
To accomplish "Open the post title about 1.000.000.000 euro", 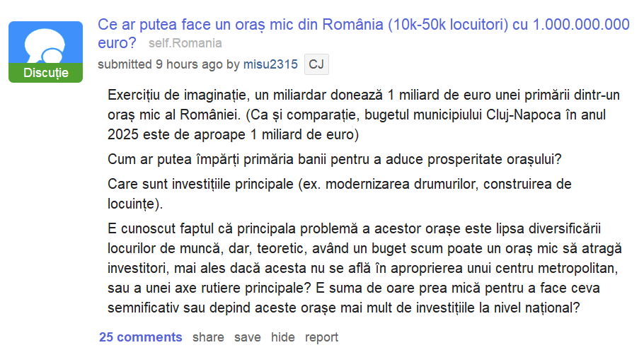I will tap(363, 25).
